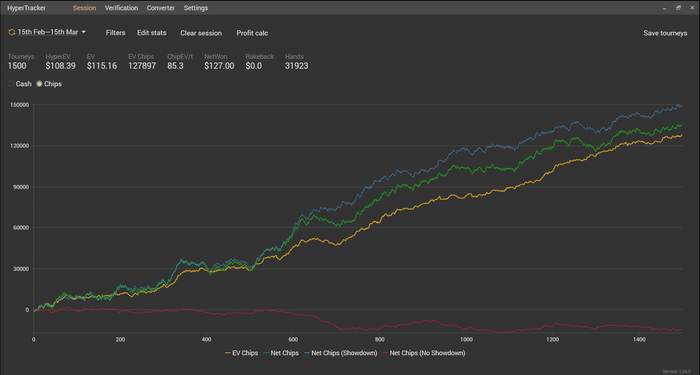Click the HyperEV value $108.39
The image size is (700, 375).
coord(60,66)
